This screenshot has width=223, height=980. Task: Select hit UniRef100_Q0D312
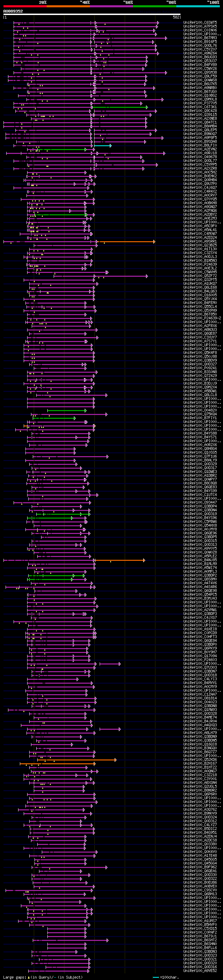click(200, 821)
